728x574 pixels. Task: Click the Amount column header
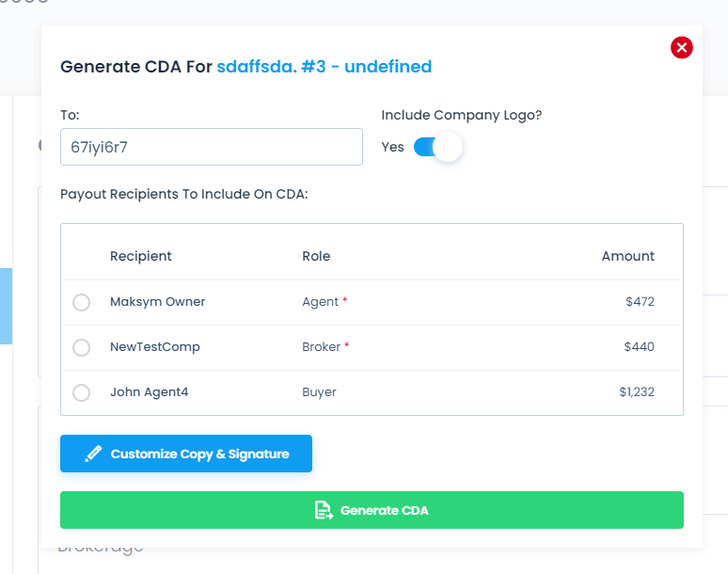(x=628, y=256)
